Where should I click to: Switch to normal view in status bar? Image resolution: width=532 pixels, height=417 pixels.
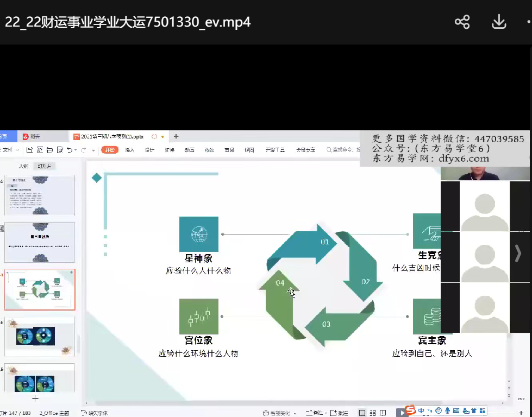[362, 413]
